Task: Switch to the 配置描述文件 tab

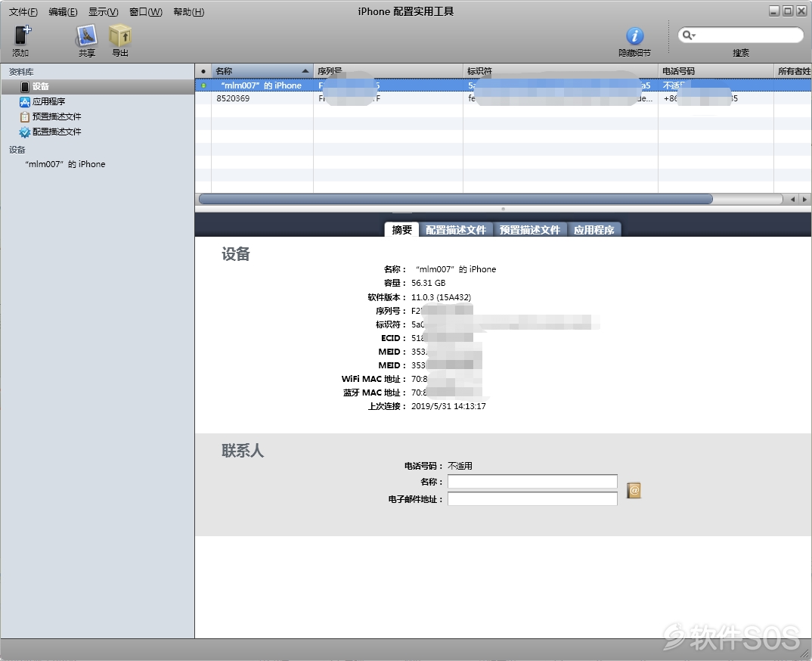Action: click(x=456, y=229)
